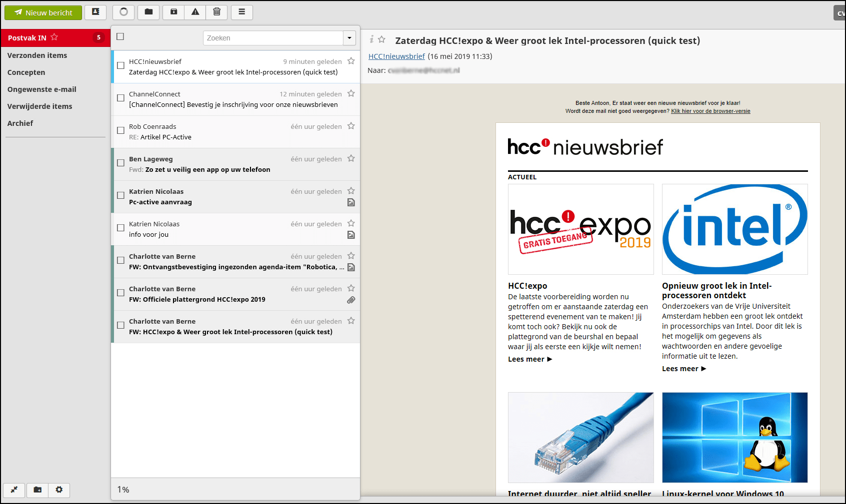This screenshot has height=504, width=846.
Task: Check the info voor jou message checkbox
Action: (x=120, y=228)
